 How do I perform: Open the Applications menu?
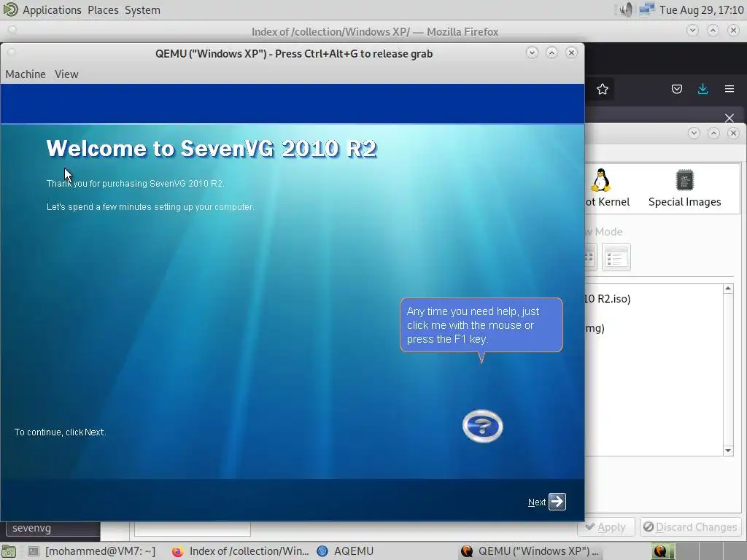pos(52,10)
